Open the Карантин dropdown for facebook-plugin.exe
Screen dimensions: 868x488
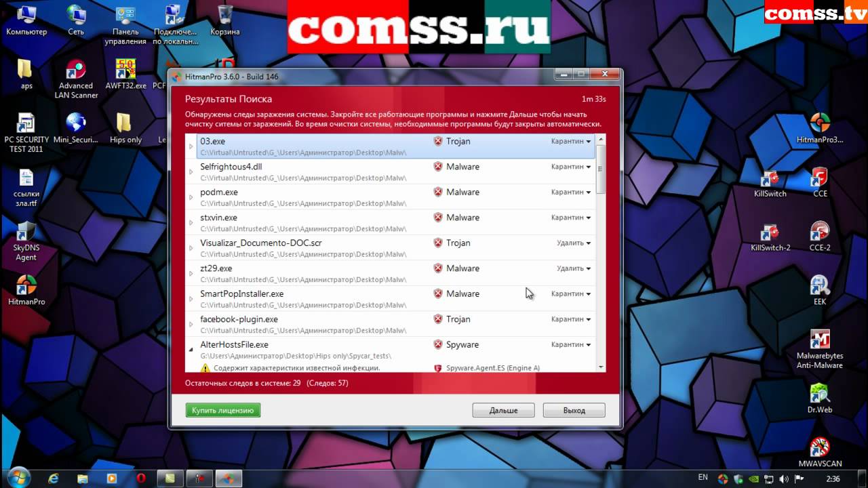pos(570,319)
